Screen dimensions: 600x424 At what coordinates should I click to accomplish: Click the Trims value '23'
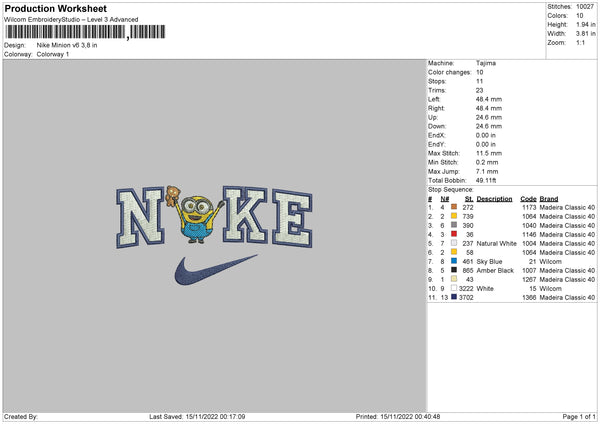[x=479, y=90]
